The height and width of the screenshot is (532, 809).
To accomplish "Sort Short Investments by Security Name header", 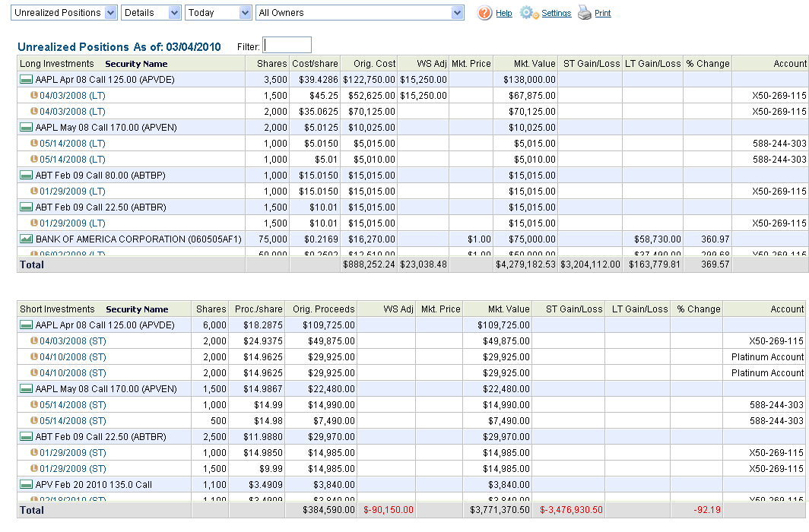I will (x=137, y=309).
